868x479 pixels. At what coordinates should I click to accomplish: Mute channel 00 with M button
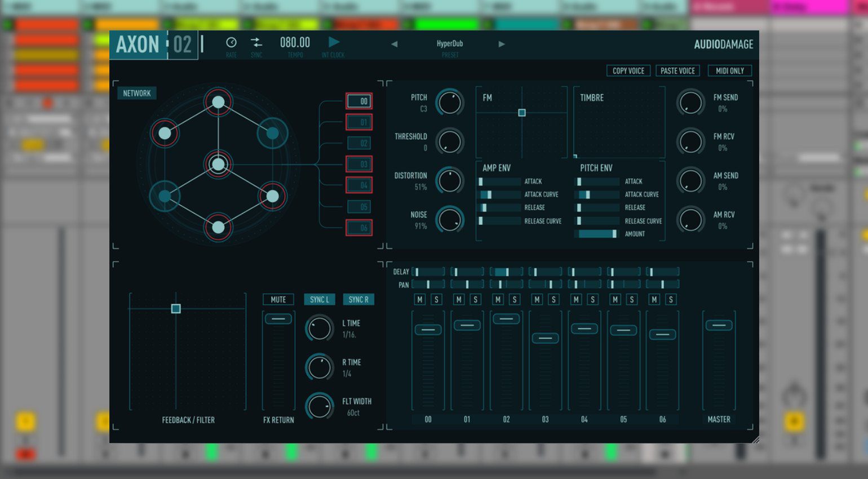click(x=419, y=299)
